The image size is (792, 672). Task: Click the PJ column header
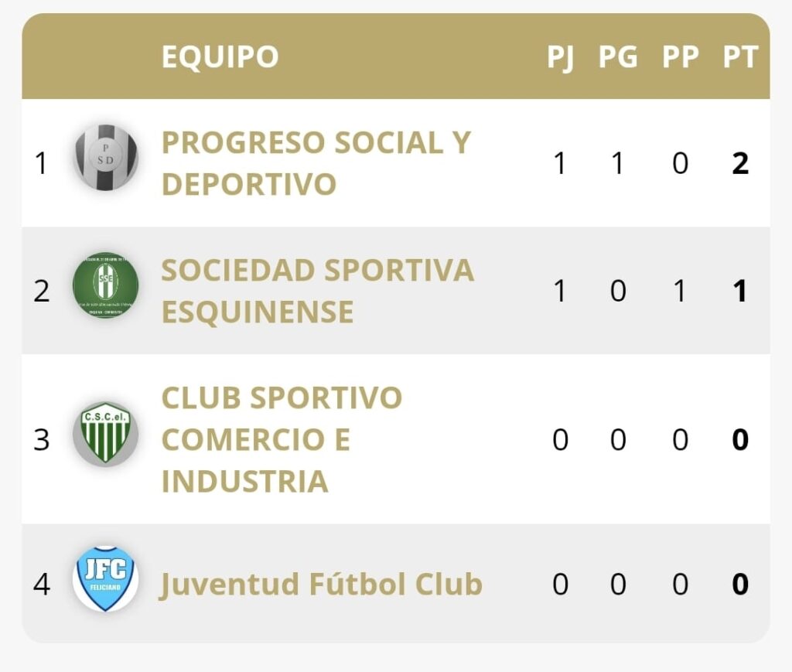[x=560, y=57]
